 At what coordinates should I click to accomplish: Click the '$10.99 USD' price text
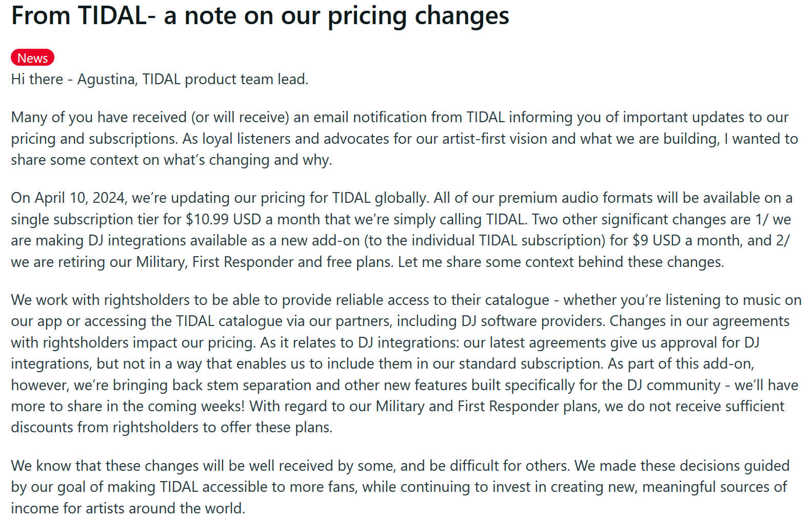coord(223,220)
